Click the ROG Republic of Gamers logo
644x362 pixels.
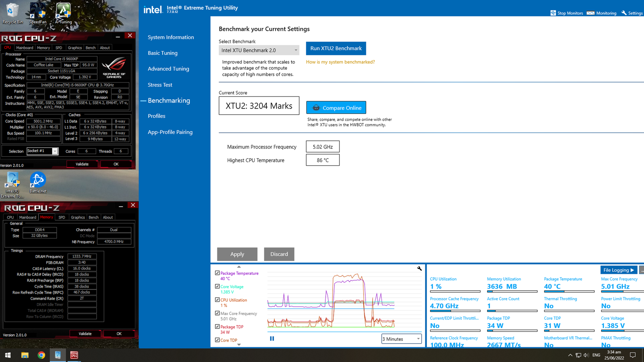pos(114,68)
